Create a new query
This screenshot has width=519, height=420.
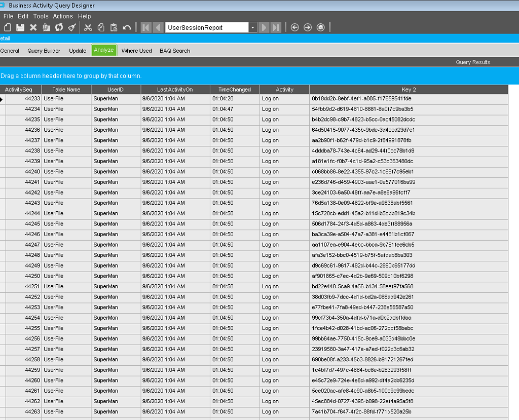7,27
